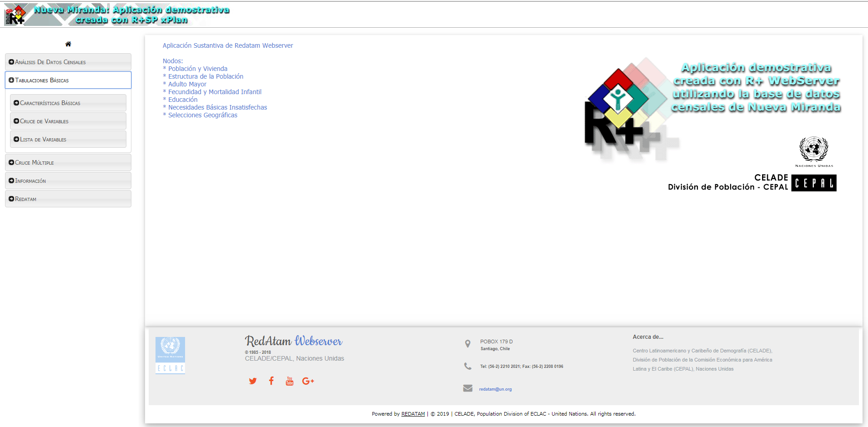Screen dimensions: 868x427
Task: Click 'Estructura de la Población' node text
Action: point(206,76)
